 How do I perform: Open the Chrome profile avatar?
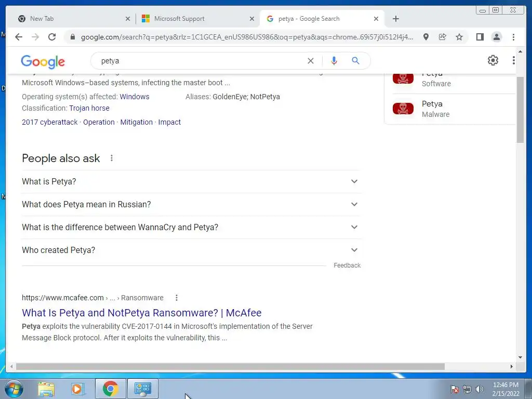coord(496,37)
